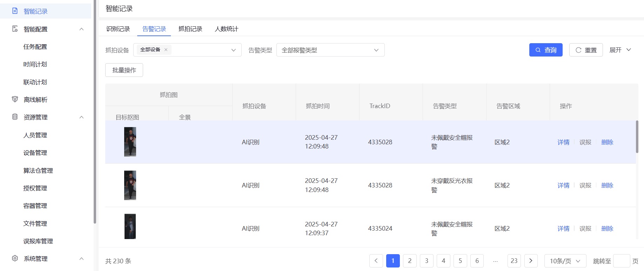Expand more filters with 展开

(620, 50)
